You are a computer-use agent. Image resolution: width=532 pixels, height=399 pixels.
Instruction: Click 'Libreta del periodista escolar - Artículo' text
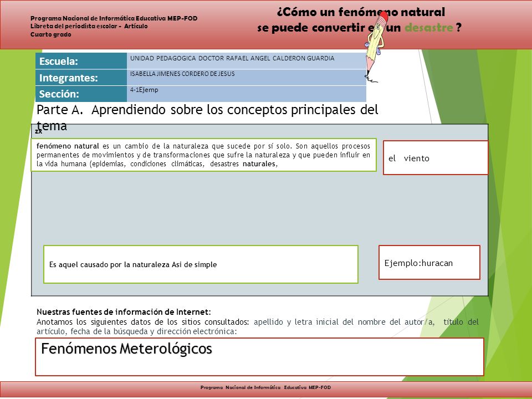click(89, 26)
